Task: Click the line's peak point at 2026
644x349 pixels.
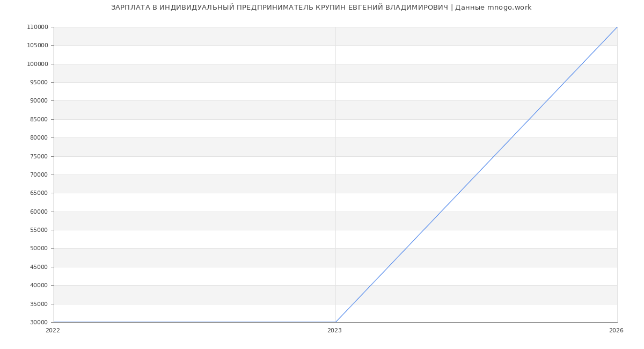Action: (x=617, y=27)
